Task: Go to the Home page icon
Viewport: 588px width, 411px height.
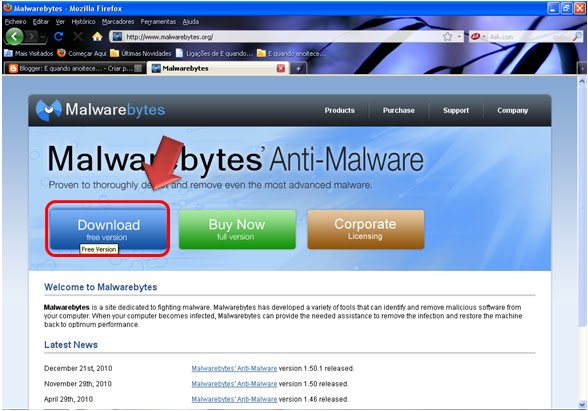Action: 97,36
